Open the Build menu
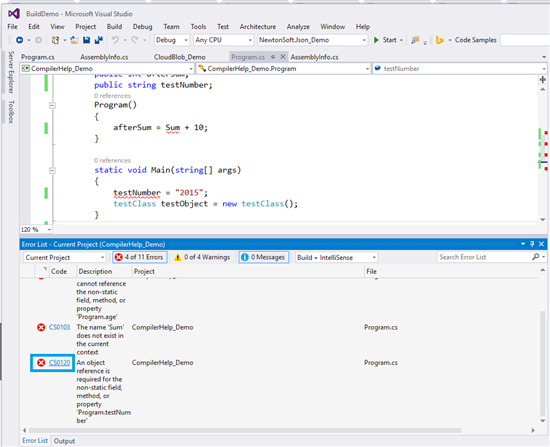This screenshot has height=447, width=550. click(x=114, y=27)
